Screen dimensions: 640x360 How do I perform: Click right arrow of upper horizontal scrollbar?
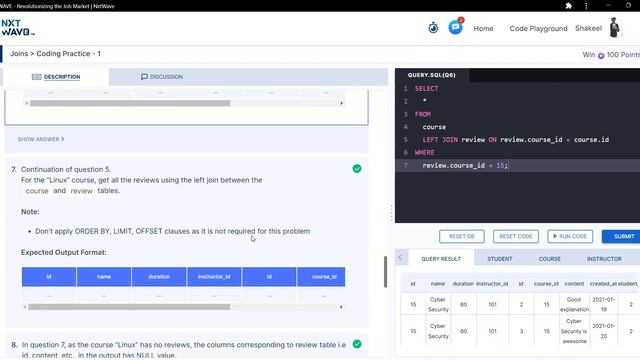[x=341, y=103]
